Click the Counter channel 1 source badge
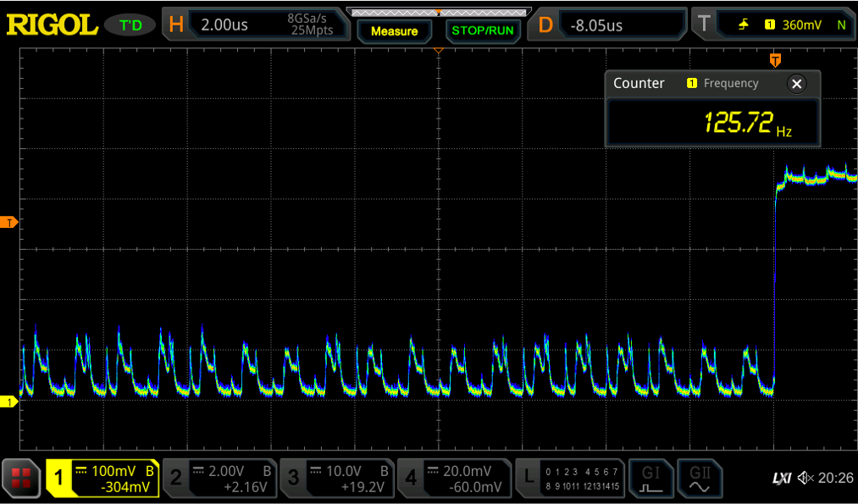The image size is (858, 504). point(692,83)
